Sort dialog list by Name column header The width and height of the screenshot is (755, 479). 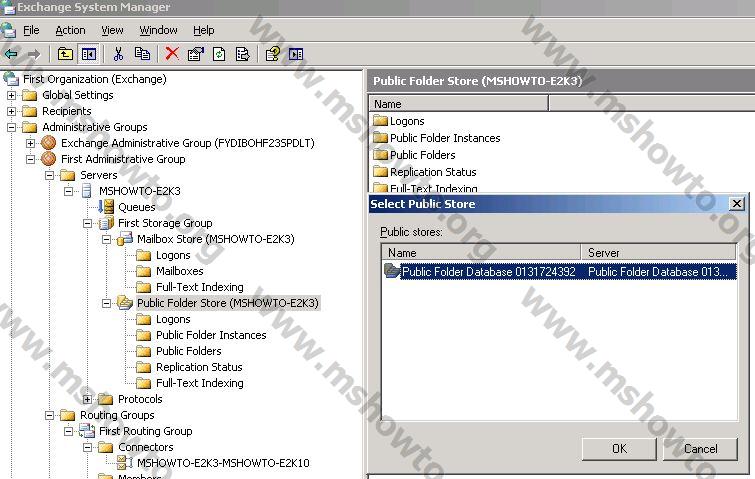[x=481, y=253]
